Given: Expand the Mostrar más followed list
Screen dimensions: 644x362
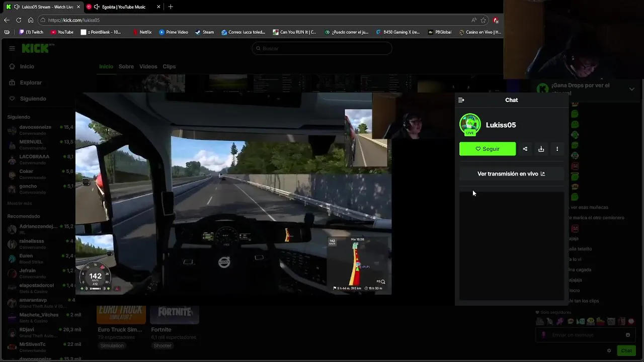Looking at the screenshot, I should pyautogui.click(x=20, y=204).
